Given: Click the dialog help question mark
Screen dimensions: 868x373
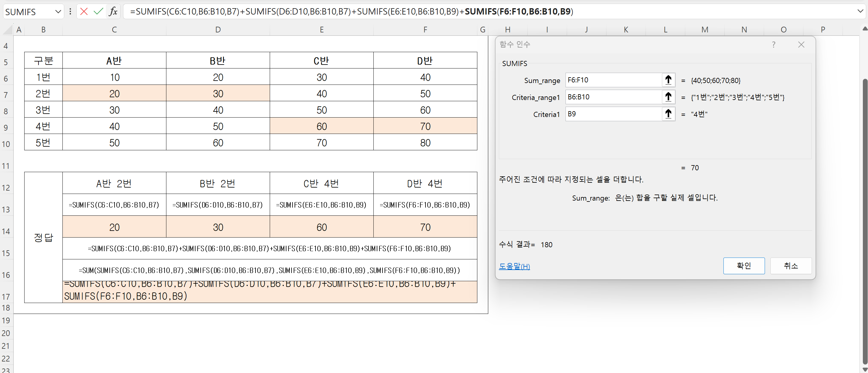Looking at the screenshot, I should click(x=773, y=45).
